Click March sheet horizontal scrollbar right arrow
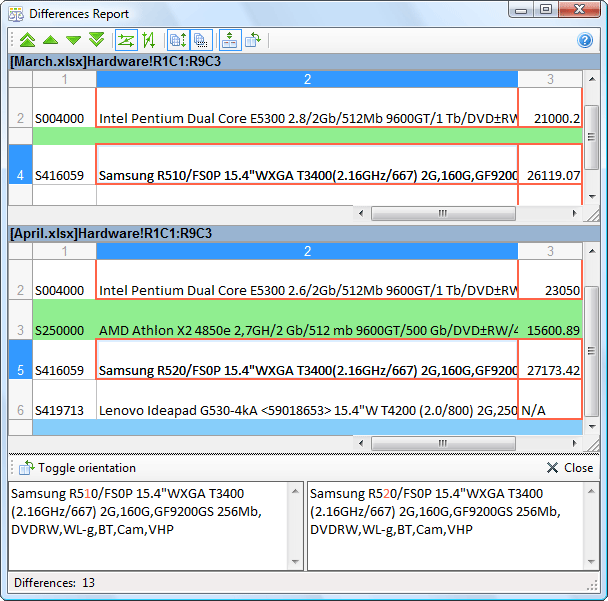 (574, 213)
